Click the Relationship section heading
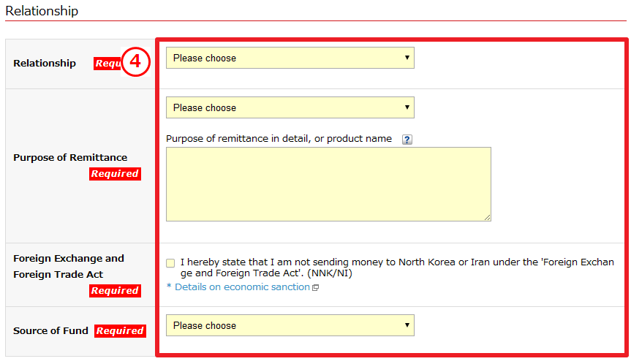This screenshot has height=364, width=631. point(42,11)
